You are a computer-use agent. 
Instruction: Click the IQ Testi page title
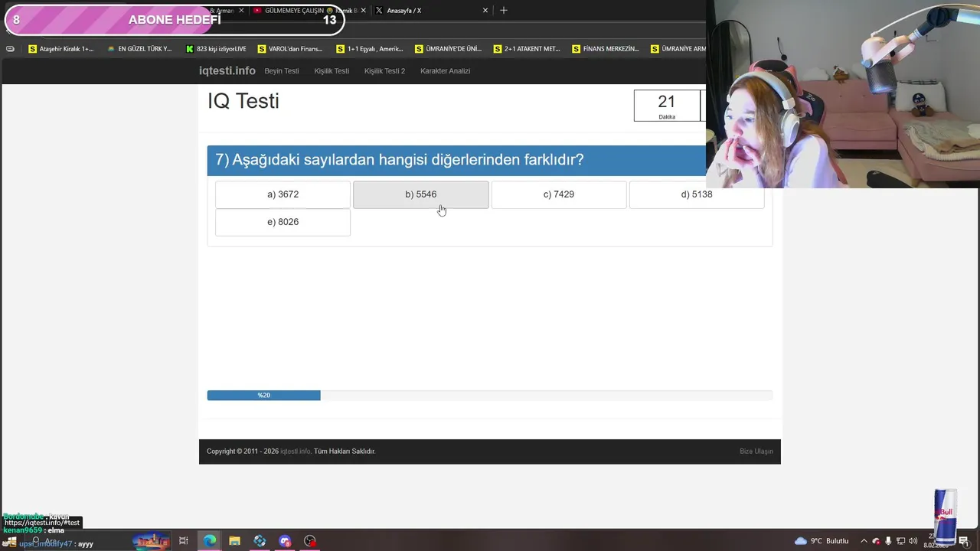(243, 101)
